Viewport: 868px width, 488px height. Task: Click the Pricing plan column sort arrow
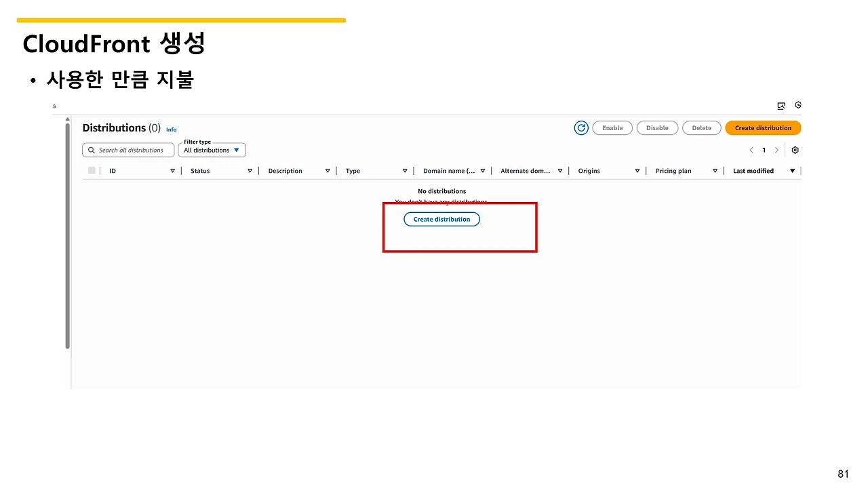tap(715, 171)
